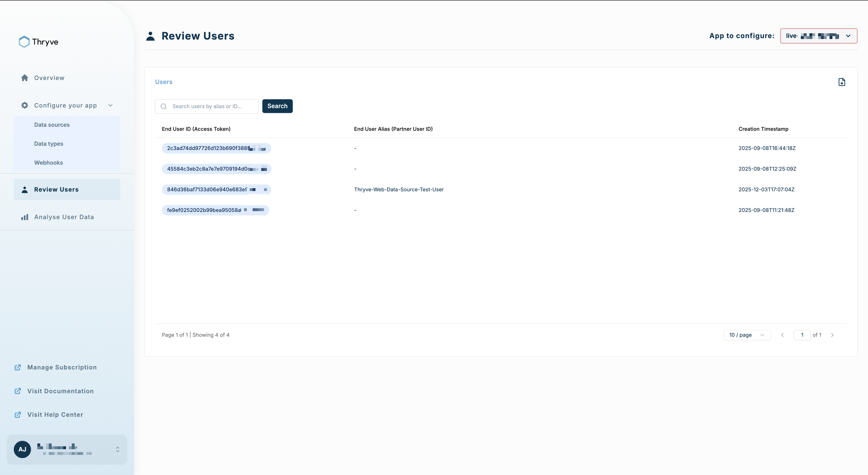
Task: Open the Visit Documentation link
Action: [60, 391]
